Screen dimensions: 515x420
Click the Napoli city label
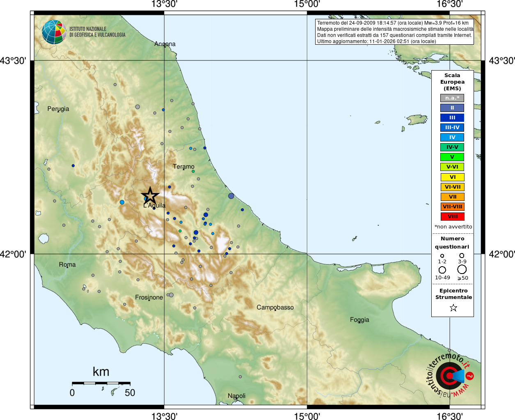[237, 396]
